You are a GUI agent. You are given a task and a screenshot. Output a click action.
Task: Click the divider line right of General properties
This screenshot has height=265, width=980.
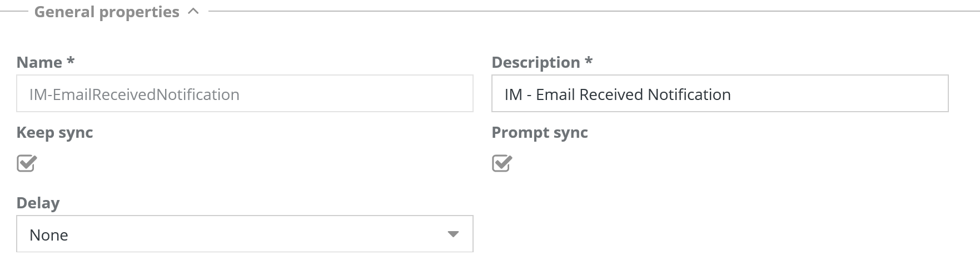pos(589,11)
